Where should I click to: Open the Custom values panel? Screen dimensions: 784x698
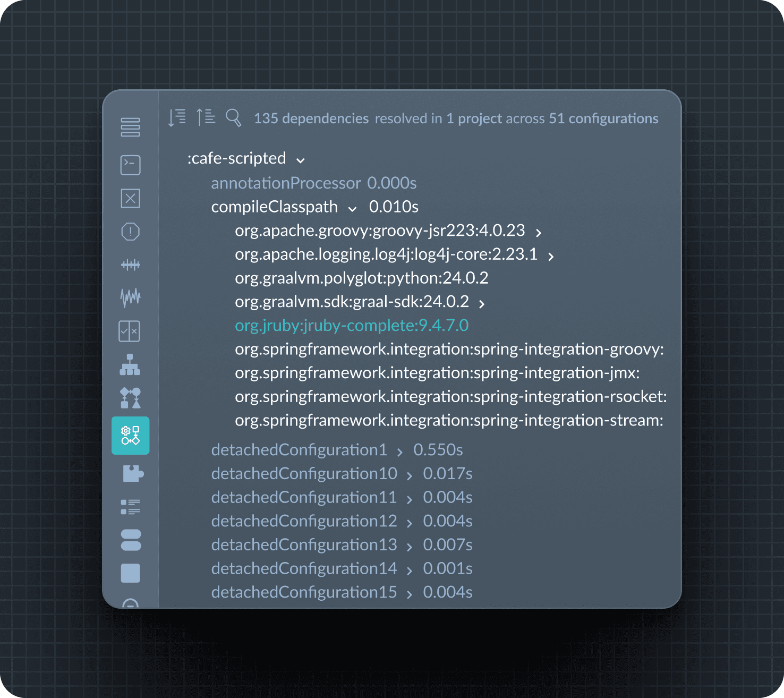[x=130, y=507]
